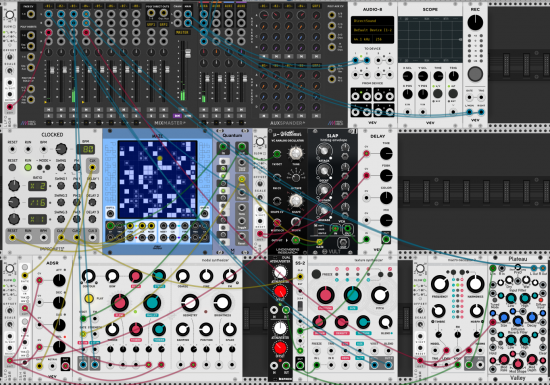This screenshot has width=550, height=385.
Task: Click the MixMaster master fader handle
Action: click(x=188, y=54)
